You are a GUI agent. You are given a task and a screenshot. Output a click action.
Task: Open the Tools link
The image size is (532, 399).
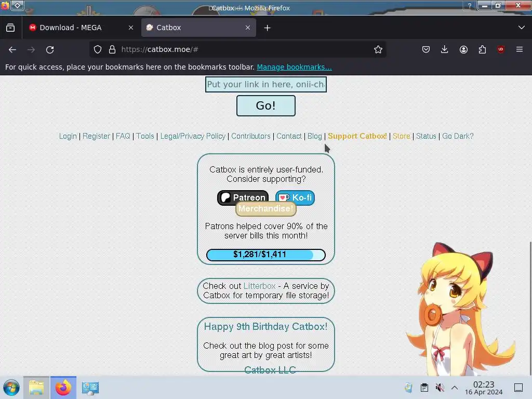(x=145, y=136)
